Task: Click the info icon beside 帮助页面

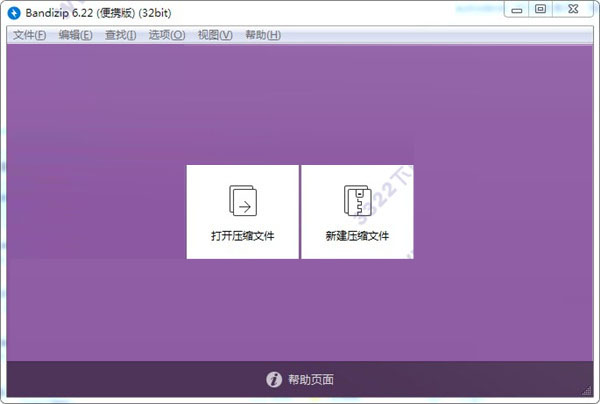Action: click(x=274, y=380)
